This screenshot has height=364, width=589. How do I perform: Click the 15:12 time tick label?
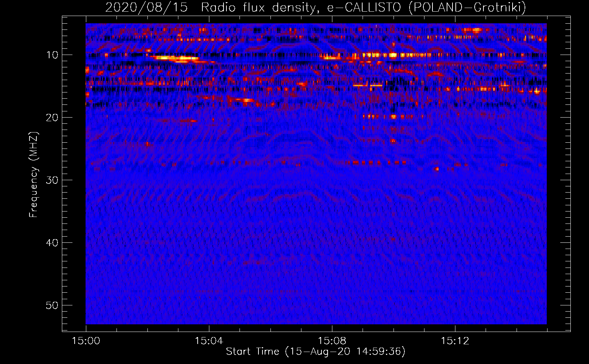[455, 341]
